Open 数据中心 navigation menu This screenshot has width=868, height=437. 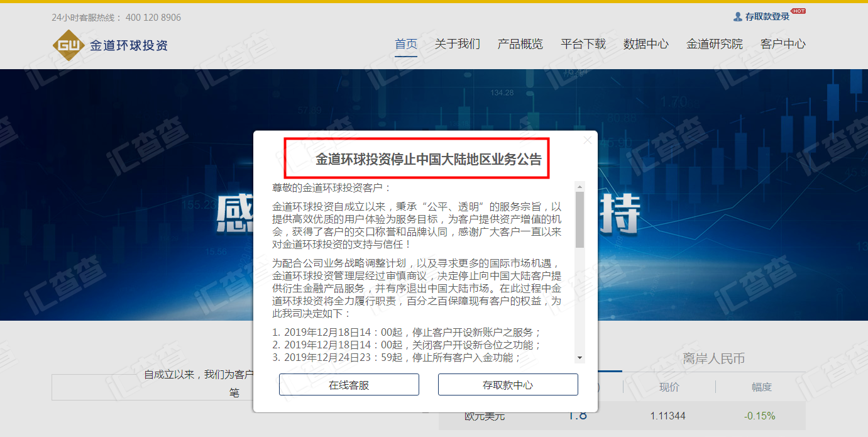tap(646, 44)
